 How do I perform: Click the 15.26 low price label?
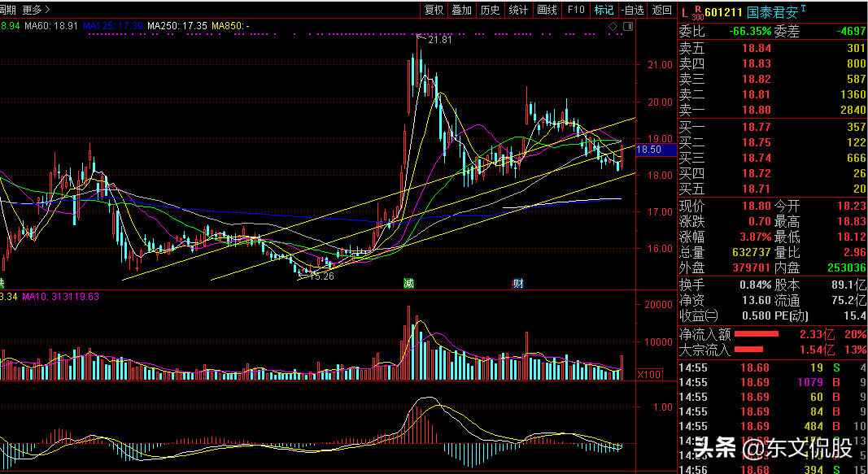click(321, 276)
